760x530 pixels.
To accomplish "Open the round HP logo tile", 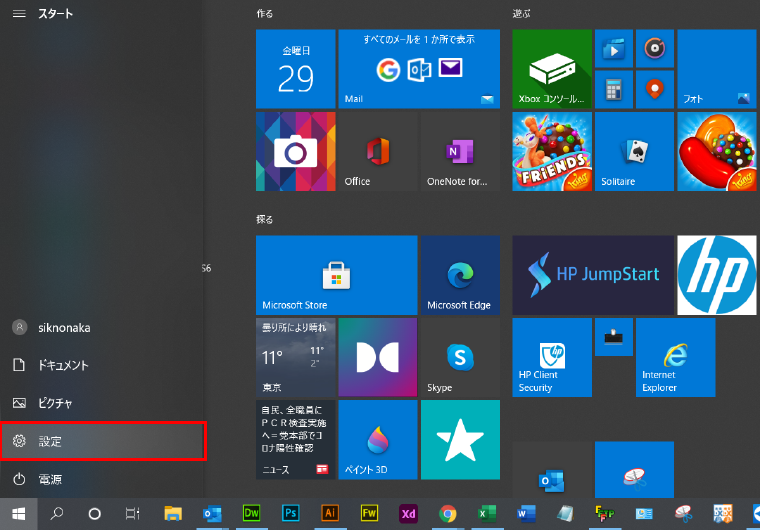I will point(717,275).
